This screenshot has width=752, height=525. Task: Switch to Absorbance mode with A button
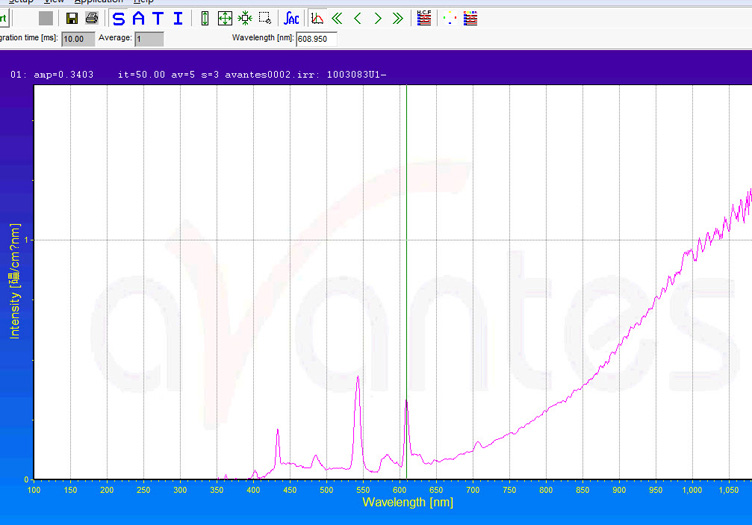[138, 18]
